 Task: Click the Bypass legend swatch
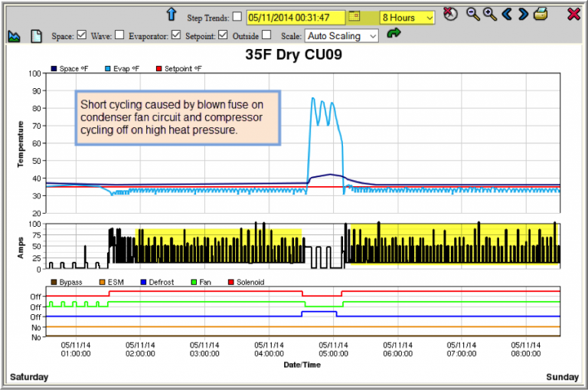tap(54, 282)
